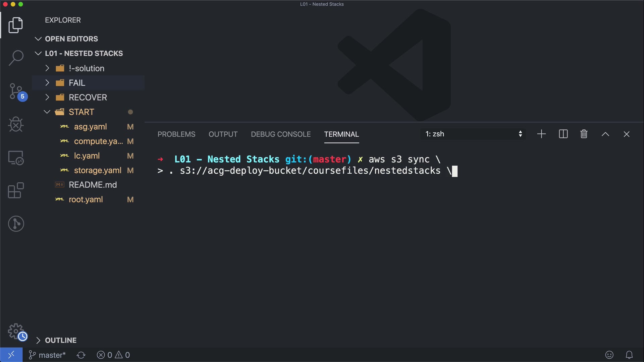Open root.yaml file
The width and height of the screenshot is (644, 362).
(86, 199)
